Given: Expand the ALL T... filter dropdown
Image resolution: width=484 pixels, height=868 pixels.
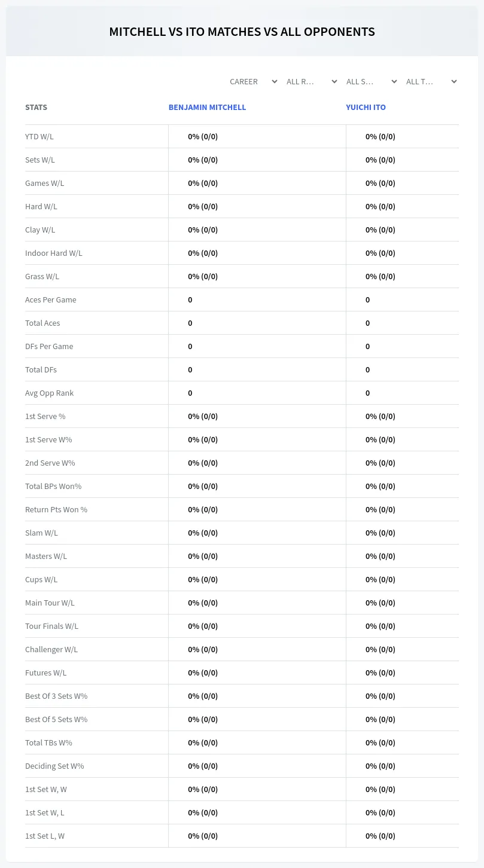Looking at the screenshot, I should click(431, 82).
